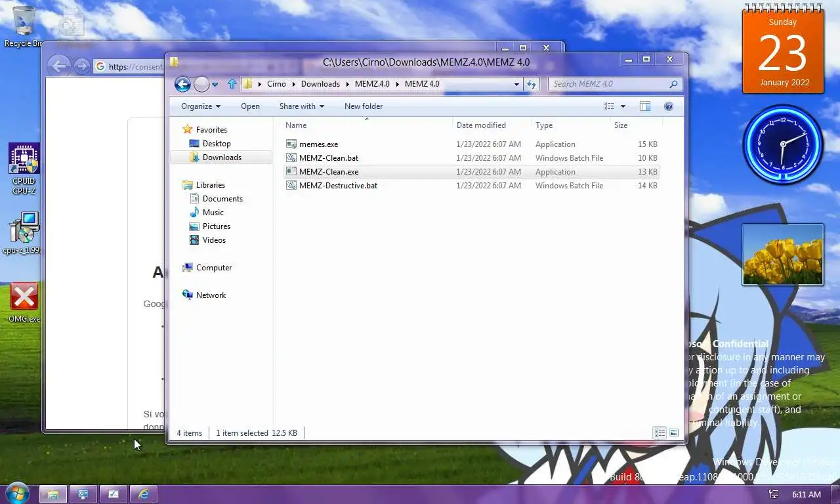Click the second taskbar button with monitor icon

click(x=83, y=494)
